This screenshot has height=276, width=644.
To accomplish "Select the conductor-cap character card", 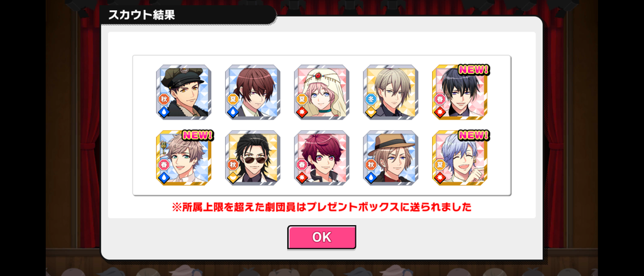I will click(184, 92).
